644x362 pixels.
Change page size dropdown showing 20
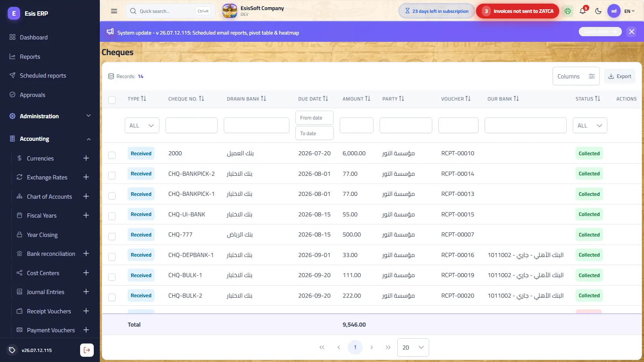point(413,348)
